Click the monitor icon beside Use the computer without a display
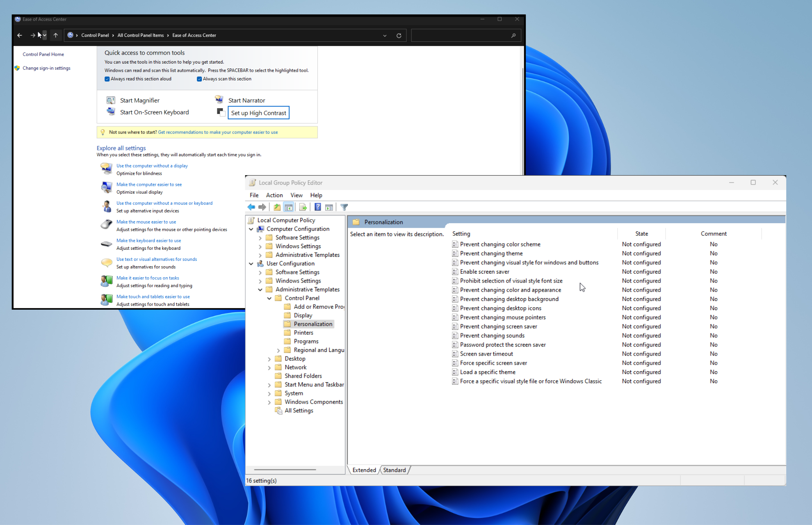The height and width of the screenshot is (525, 812). tap(106, 169)
